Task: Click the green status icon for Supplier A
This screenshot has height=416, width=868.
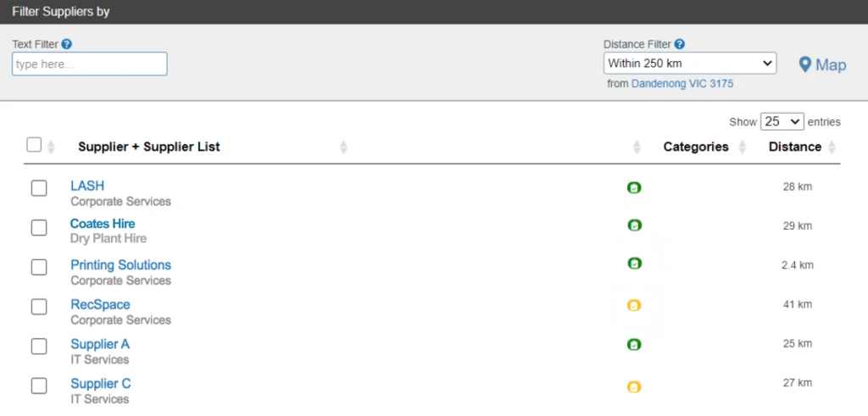Action: tap(634, 345)
